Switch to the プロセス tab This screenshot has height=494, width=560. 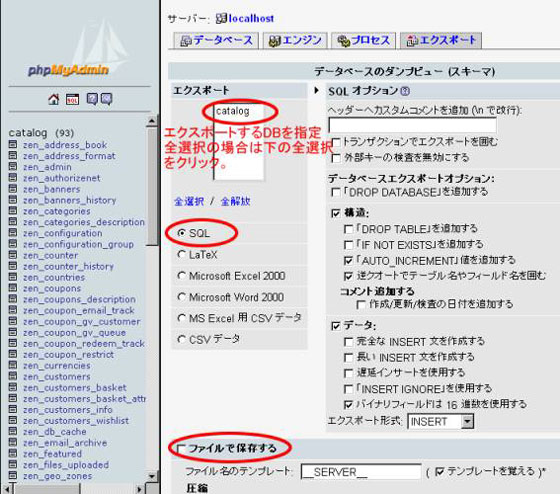[x=364, y=40]
